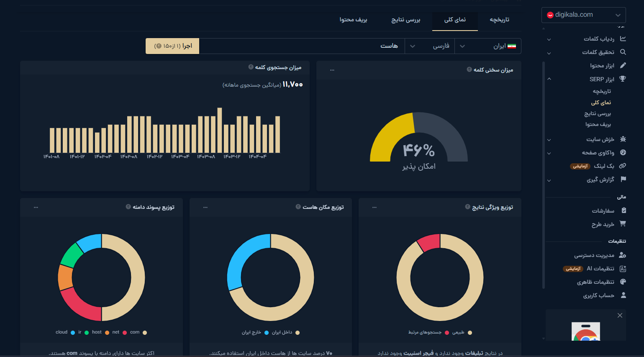Toggle the host legend item in domain chart
The width and height of the screenshot is (644, 357).
[100, 332]
